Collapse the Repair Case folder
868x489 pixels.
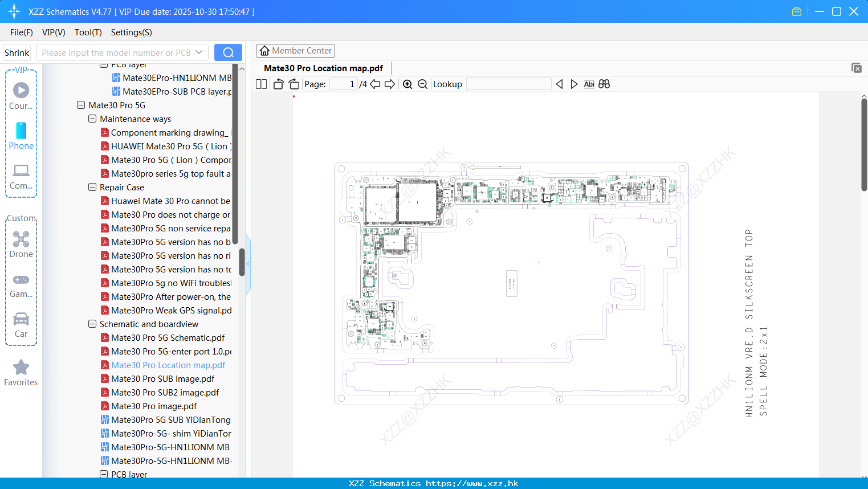click(92, 187)
